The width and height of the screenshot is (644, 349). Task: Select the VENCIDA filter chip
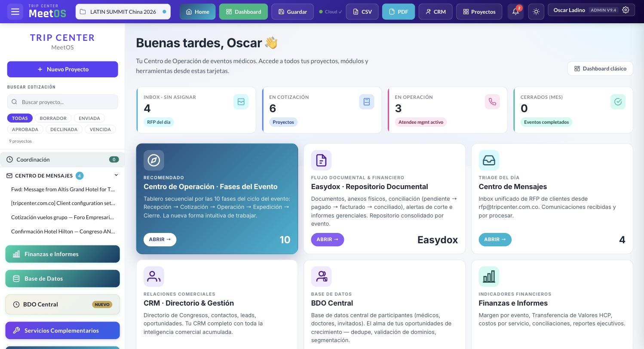point(100,129)
